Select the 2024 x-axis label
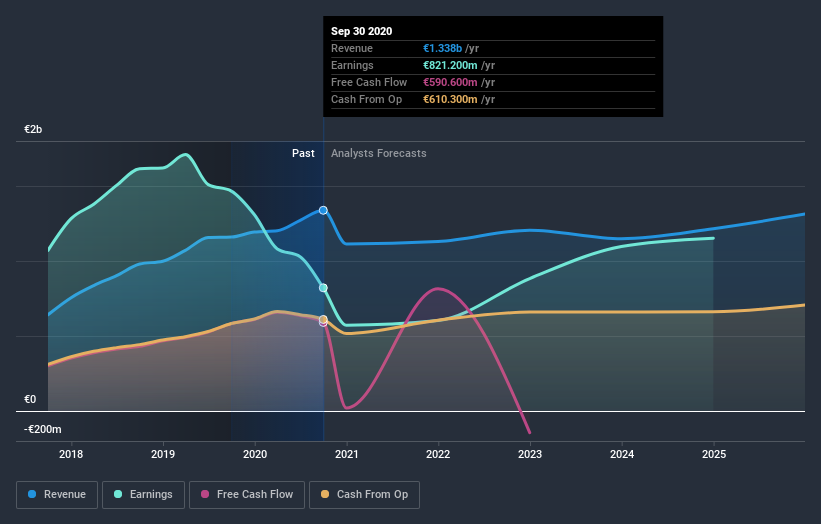This screenshot has height=524, width=821. point(622,454)
